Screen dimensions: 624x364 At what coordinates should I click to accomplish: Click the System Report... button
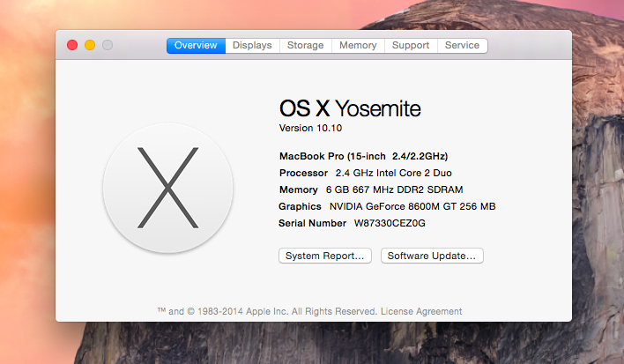click(324, 256)
